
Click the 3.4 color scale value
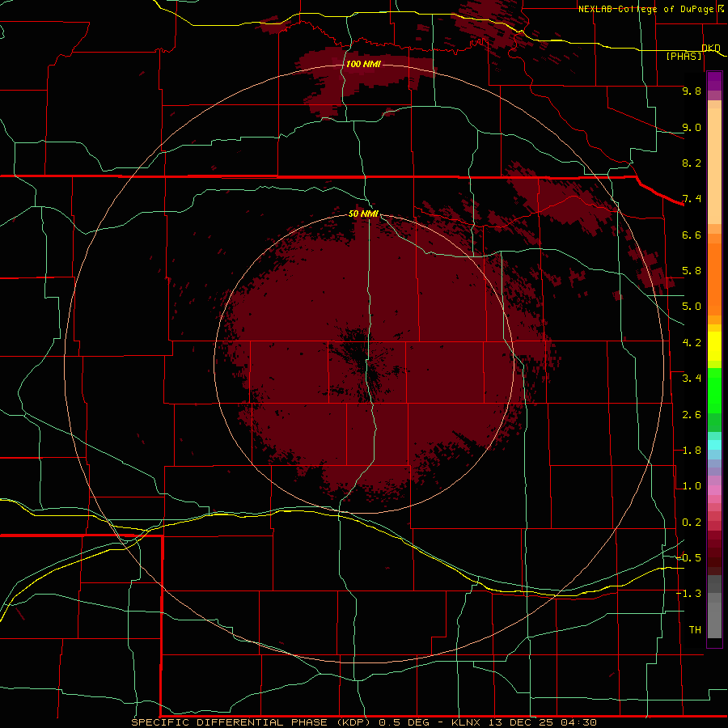tap(692, 379)
